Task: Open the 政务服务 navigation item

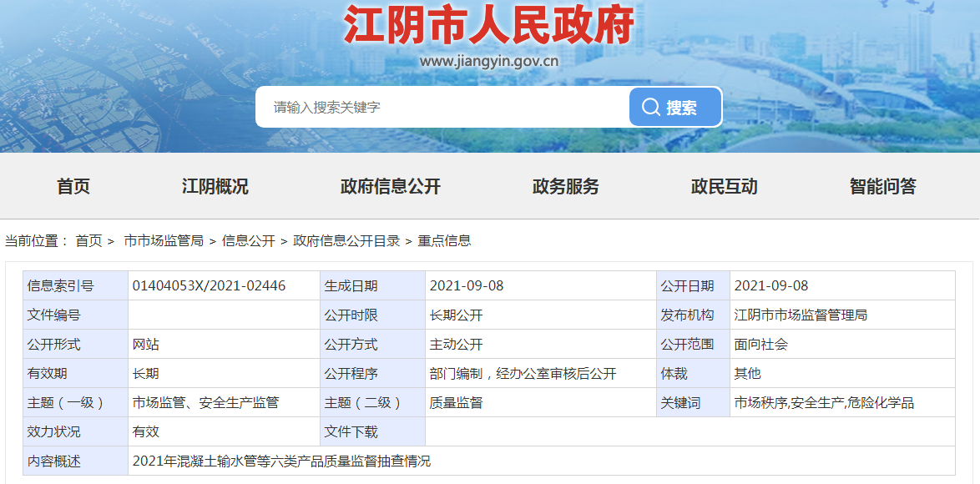Action: (566, 186)
